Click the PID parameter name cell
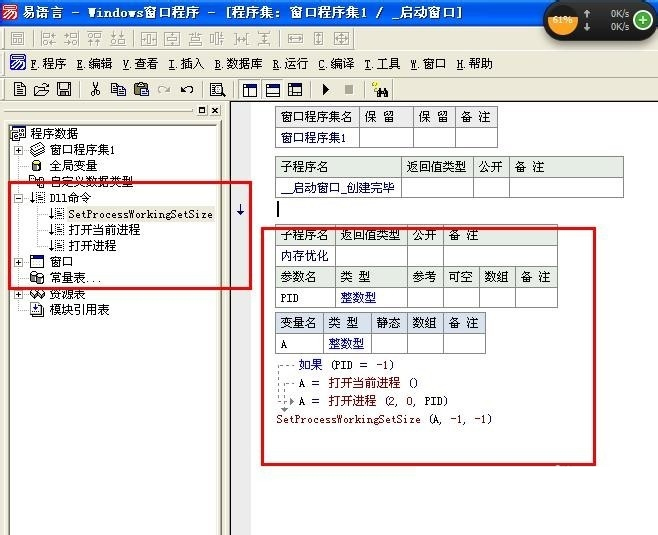This screenshot has height=535, width=658. [x=306, y=298]
